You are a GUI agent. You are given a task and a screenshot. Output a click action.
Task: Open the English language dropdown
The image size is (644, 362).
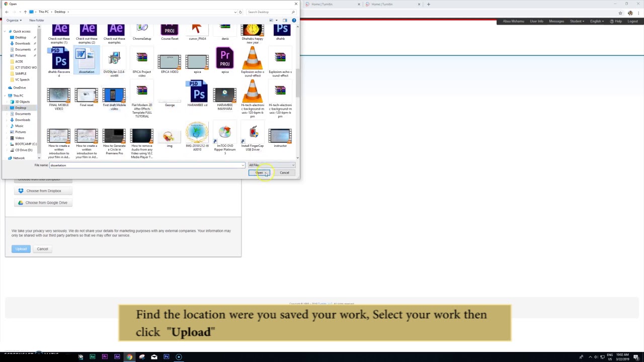[597, 21]
